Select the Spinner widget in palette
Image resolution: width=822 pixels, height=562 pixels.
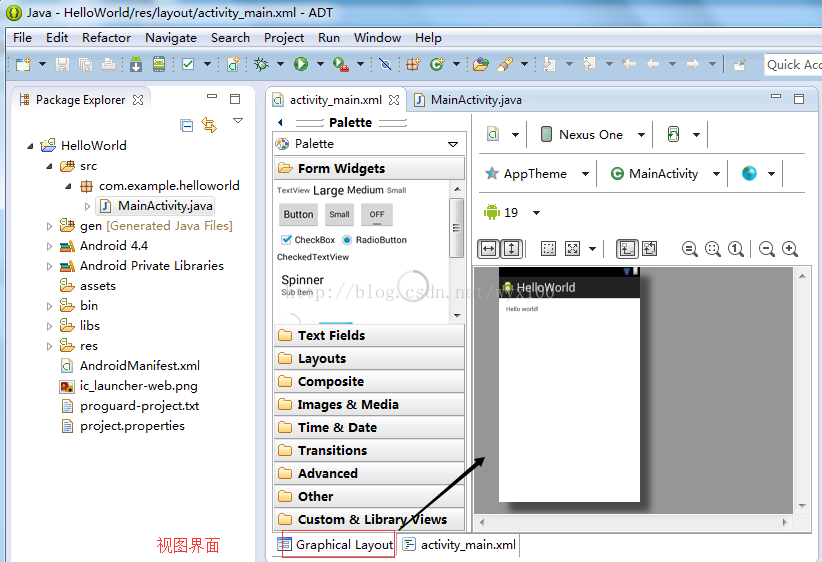(x=302, y=285)
